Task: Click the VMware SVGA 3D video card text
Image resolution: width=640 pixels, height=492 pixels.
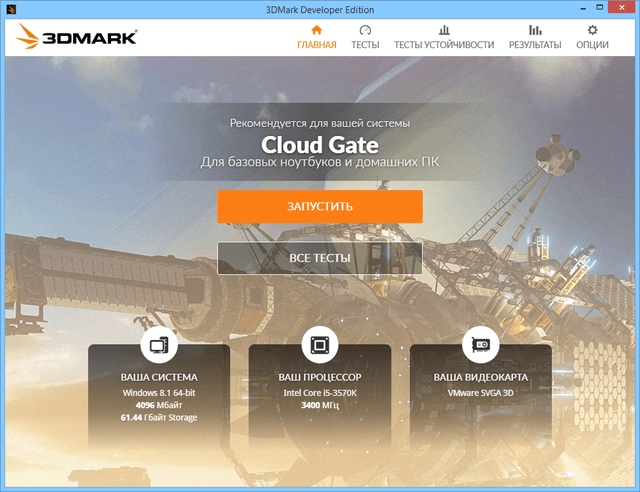Action: pyautogui.click(x=480, y=392)
